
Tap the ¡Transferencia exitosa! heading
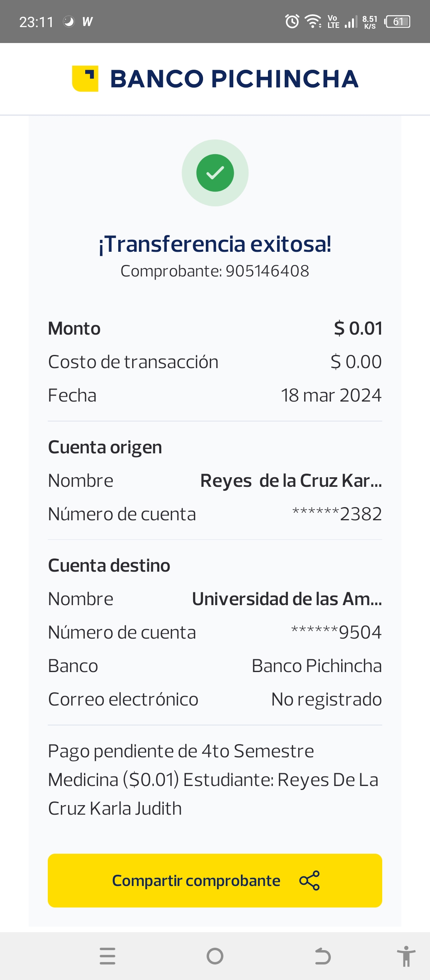[215, 244]
